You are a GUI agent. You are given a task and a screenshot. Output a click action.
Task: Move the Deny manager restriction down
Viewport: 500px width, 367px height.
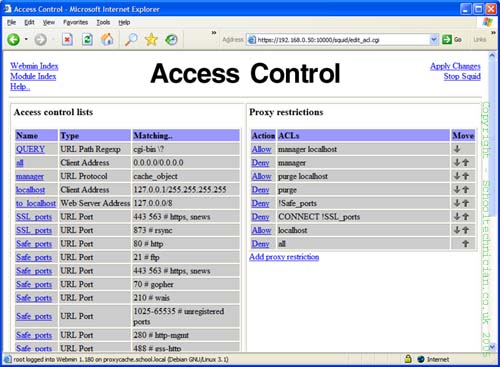tap(457, 163)
